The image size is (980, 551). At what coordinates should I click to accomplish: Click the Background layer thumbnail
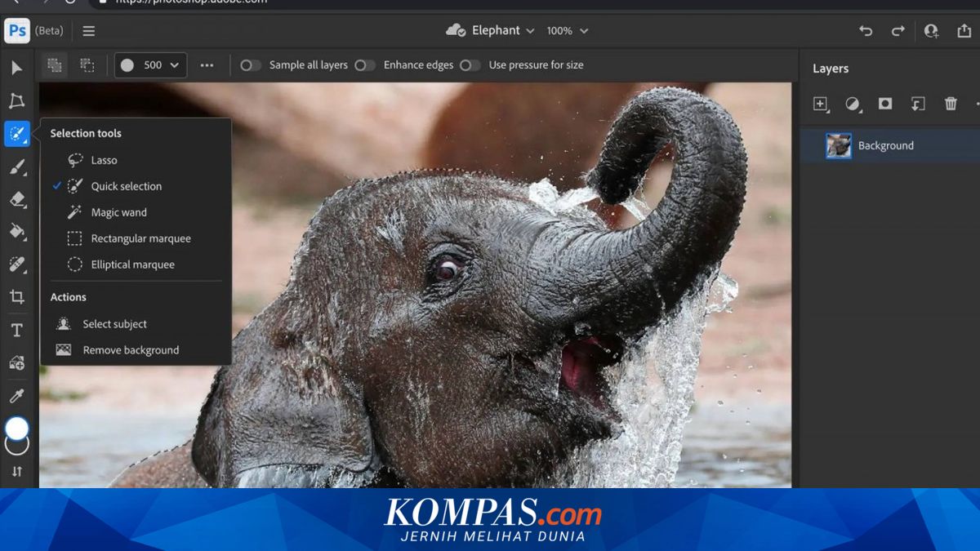point(839,145)
